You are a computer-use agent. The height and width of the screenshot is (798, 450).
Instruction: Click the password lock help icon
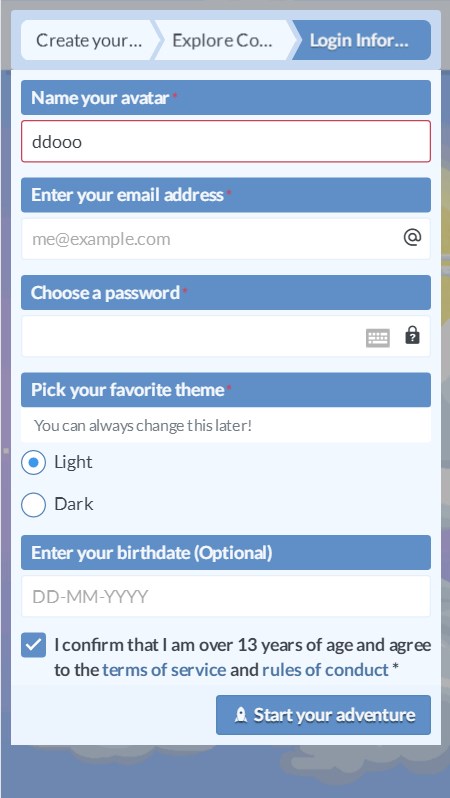click(412, 335)
